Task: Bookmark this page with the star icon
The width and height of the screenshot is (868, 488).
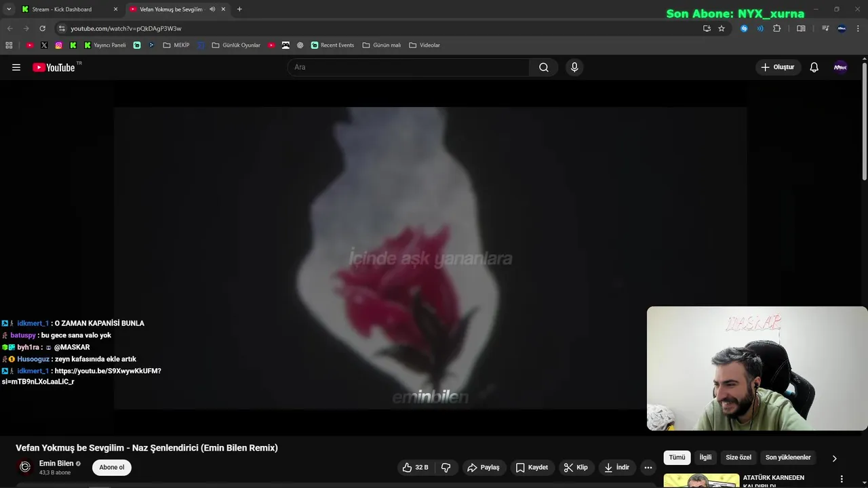Action: point(722,28)
